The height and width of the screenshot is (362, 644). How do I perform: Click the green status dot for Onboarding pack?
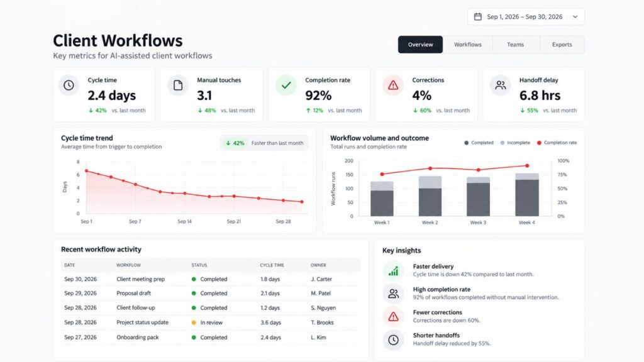click(194, 337)
